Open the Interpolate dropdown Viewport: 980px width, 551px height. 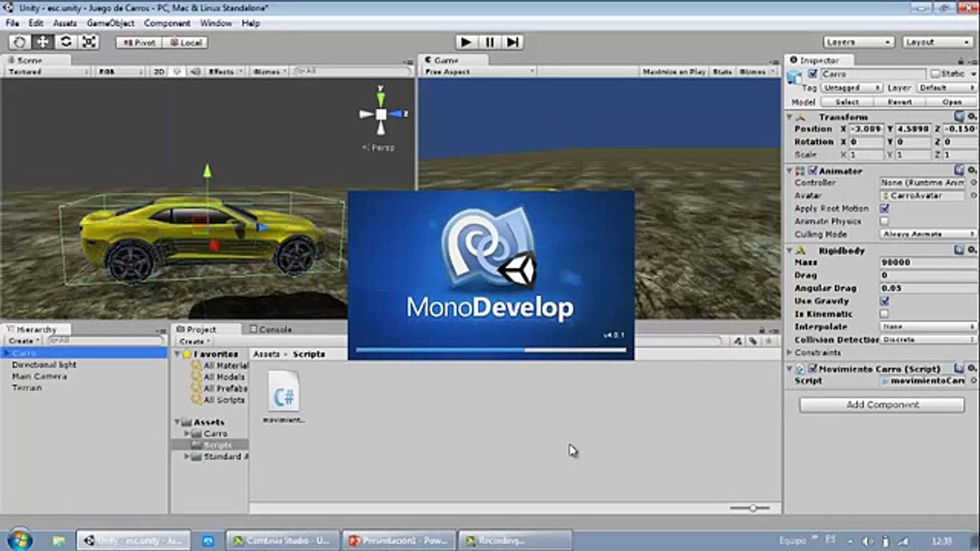pos(929,327)
